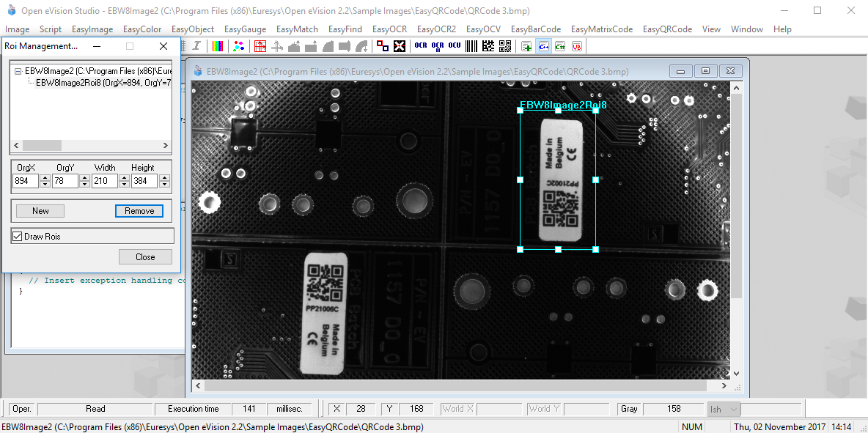
Task: Click the VB script icon
Action: click(x=576, y=45)
